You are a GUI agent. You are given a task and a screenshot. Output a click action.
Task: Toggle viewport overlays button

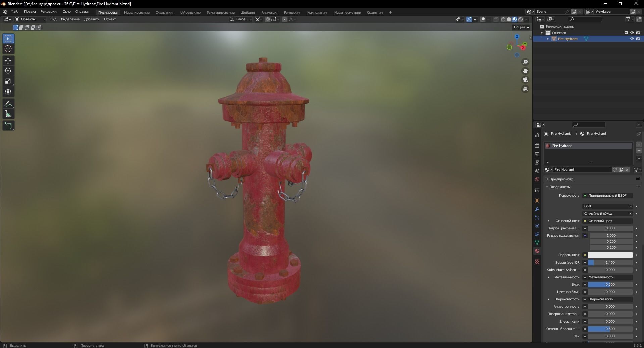tap(483, 19)
